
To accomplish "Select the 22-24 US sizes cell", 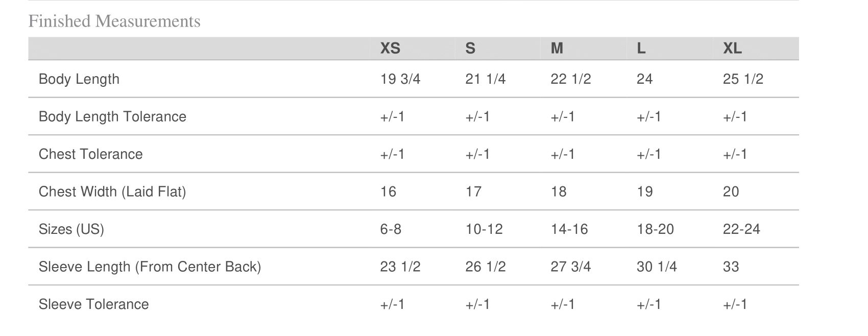I will point(741,229).
